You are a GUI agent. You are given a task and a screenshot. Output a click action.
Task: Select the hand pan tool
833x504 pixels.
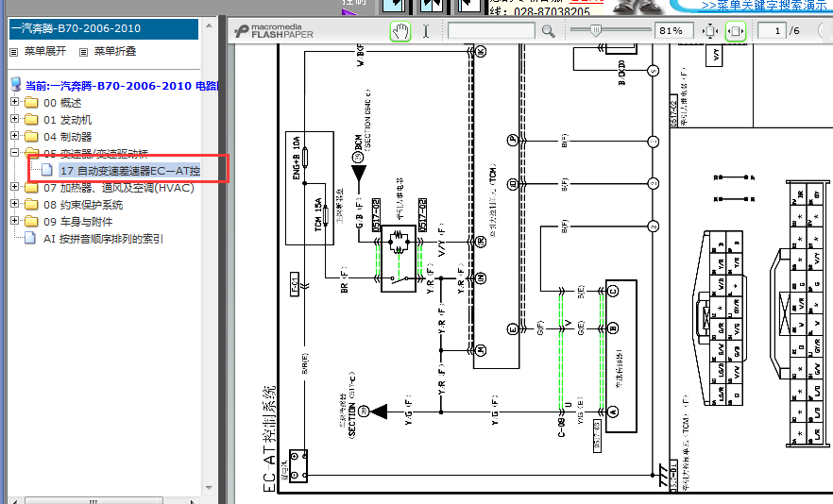400,31
